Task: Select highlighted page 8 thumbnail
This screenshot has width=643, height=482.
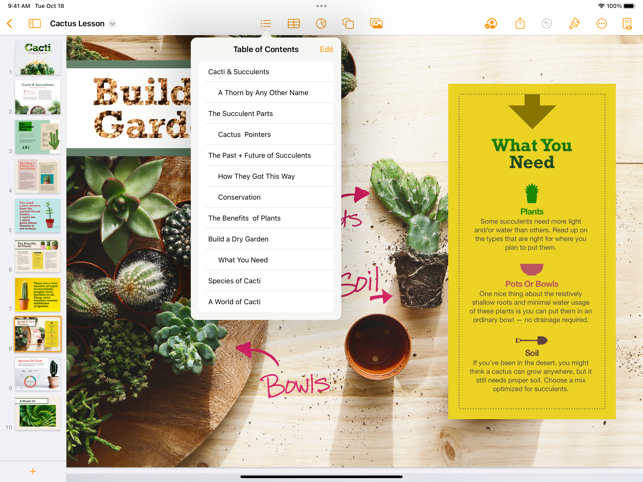Action: [38, 334]
